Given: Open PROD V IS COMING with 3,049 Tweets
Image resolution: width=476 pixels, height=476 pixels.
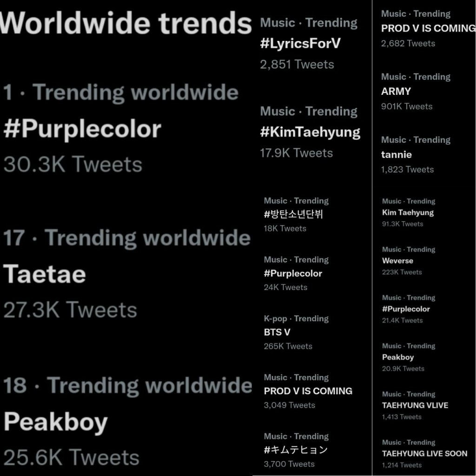Looking at the screenshot, I should 308,391.
